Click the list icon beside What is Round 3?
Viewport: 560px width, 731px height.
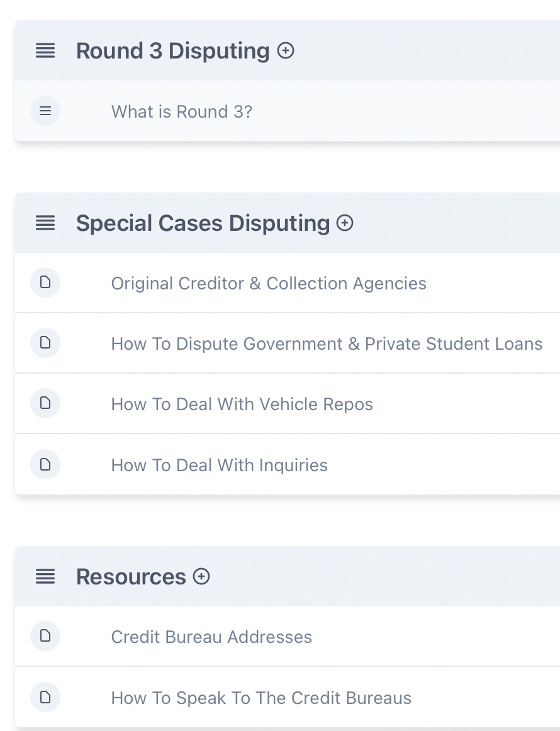[45, 111]
